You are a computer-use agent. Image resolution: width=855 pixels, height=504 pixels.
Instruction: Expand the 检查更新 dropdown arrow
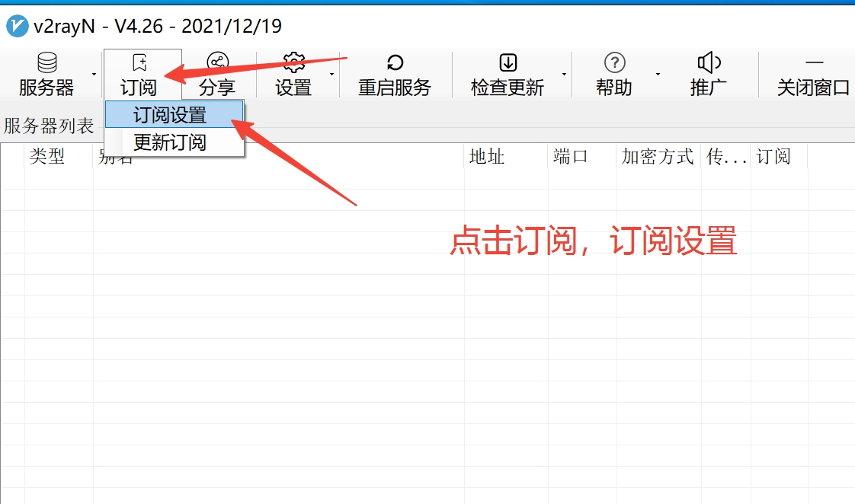click(x=565, y=74)
